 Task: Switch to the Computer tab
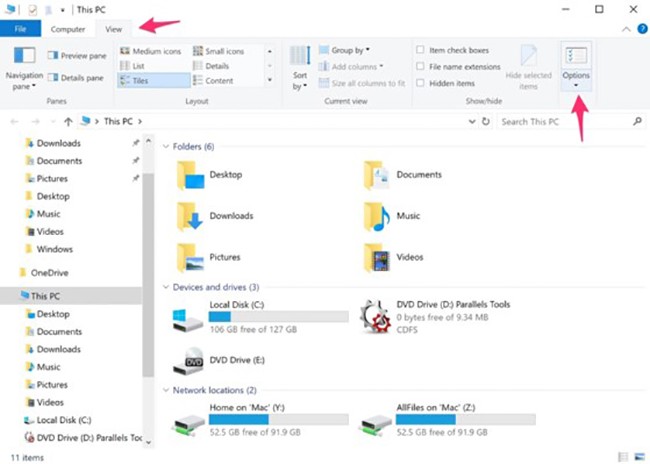click(x=68, y=29)
